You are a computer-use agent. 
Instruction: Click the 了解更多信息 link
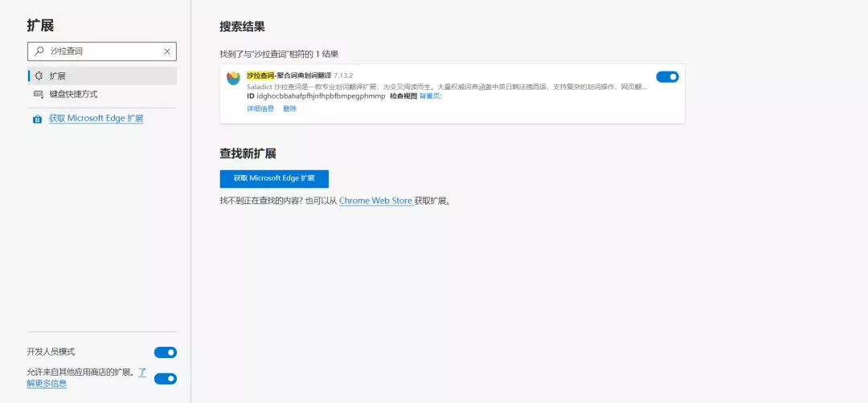coord(84,377)
